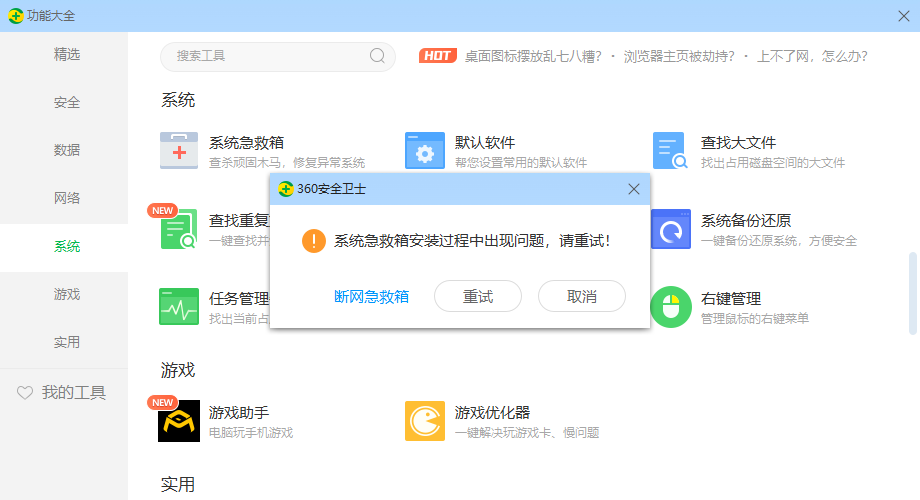The height and width of the screenshot is (500, 920).
Task: Click the 默认软件 title text
Action: pyautogui.click(x=485, y=143)
